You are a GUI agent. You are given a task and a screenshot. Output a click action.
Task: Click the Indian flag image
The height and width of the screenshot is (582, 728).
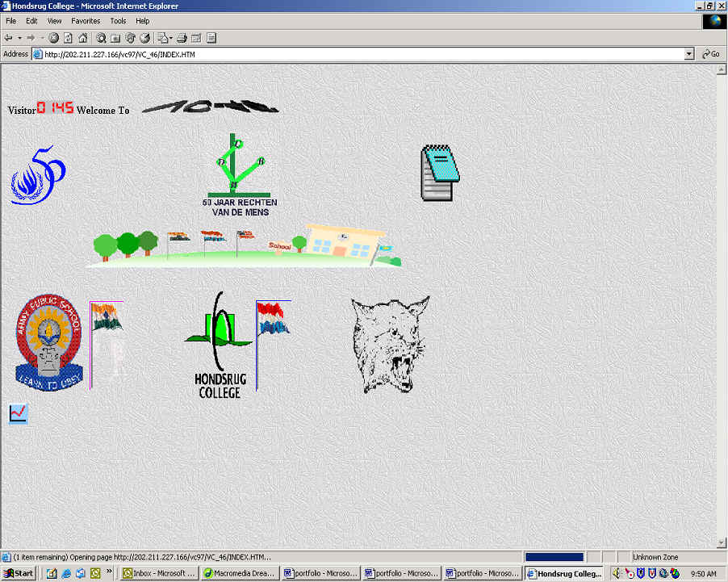[107, 345]
